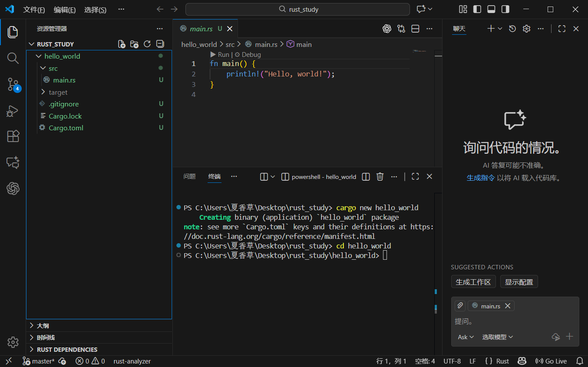Image resolution: width=588 pixels, height=367 pixels.
Task: Expand the target folder
Action: 58,92
